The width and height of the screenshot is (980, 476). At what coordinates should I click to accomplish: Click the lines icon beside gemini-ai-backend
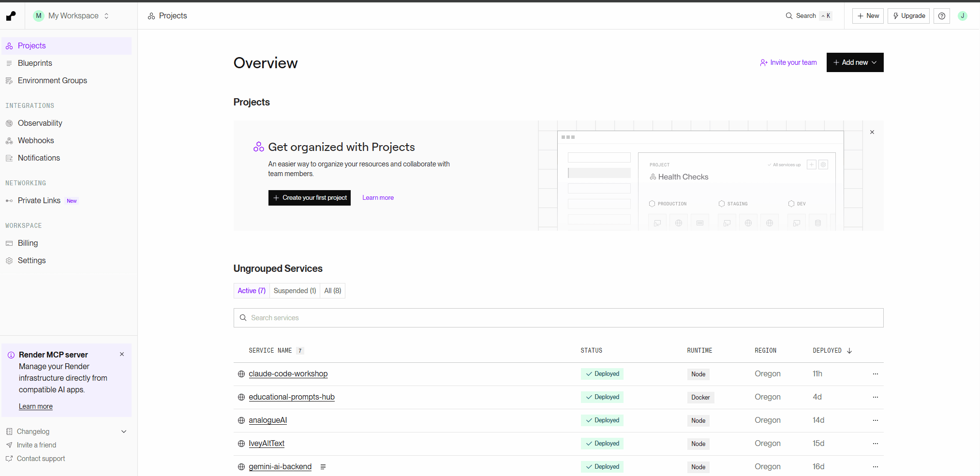[323, 467]
